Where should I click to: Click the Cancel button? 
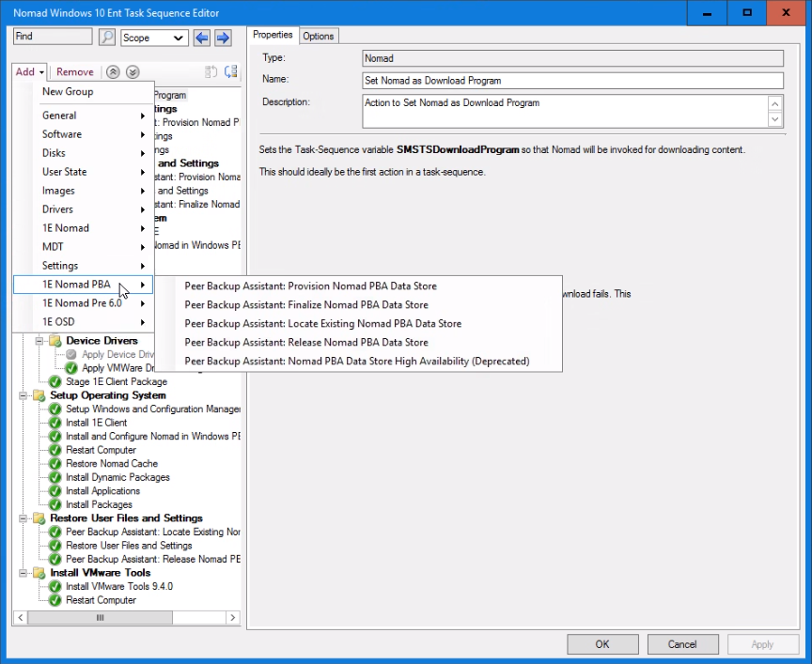[682, 644]
